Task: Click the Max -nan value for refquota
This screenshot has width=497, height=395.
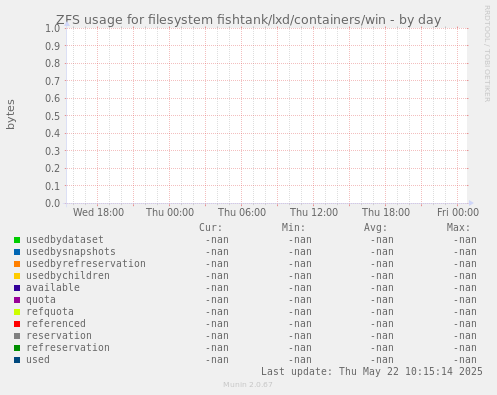Action: (465, 312)
